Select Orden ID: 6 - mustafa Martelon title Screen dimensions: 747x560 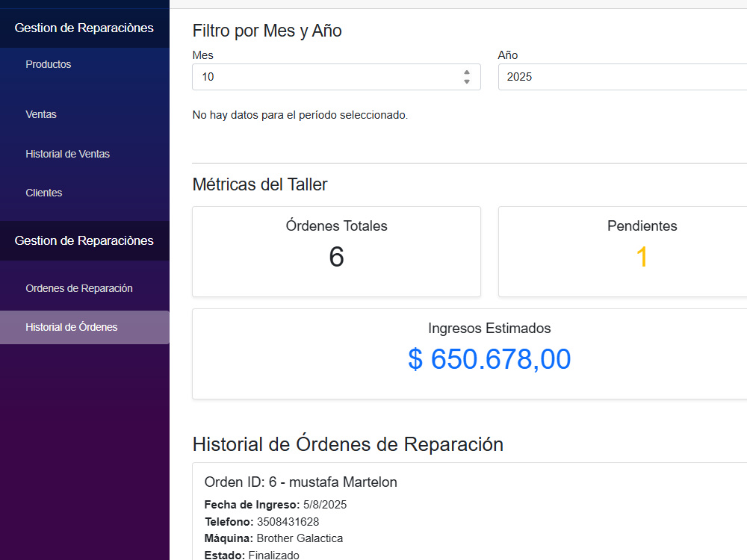click(x=300, y=482)
